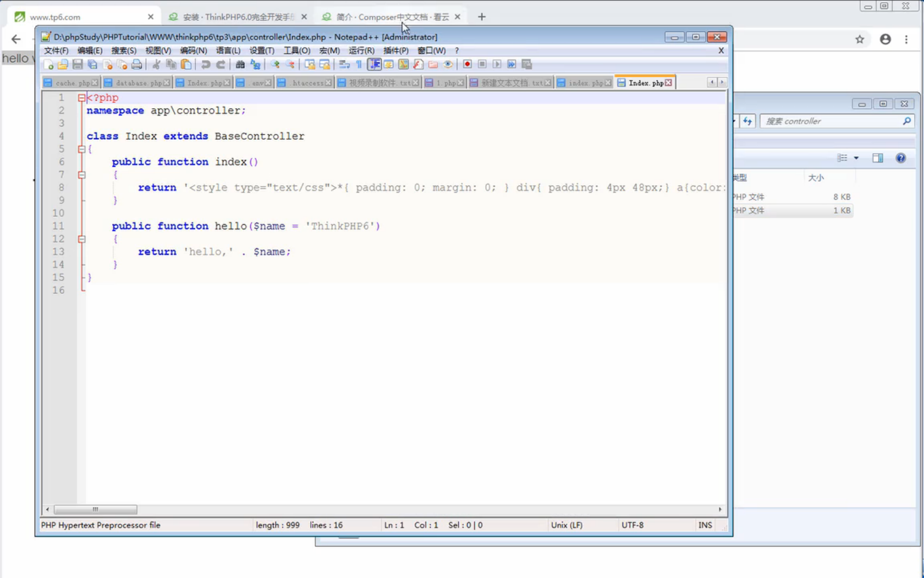Click the New file toolbar icon
Screen dimensions: 924x578
pyautogui.click(x=48, y=64)
